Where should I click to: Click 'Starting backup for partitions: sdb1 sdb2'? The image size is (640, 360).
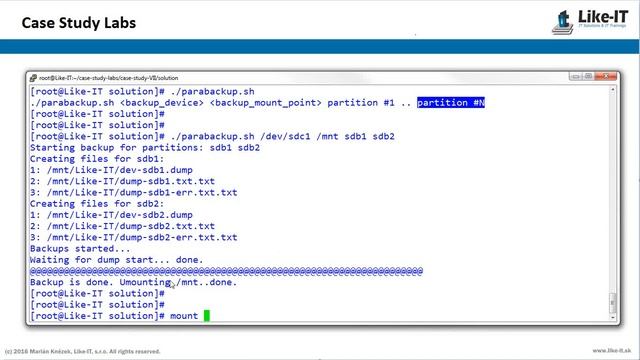[145, 147]
